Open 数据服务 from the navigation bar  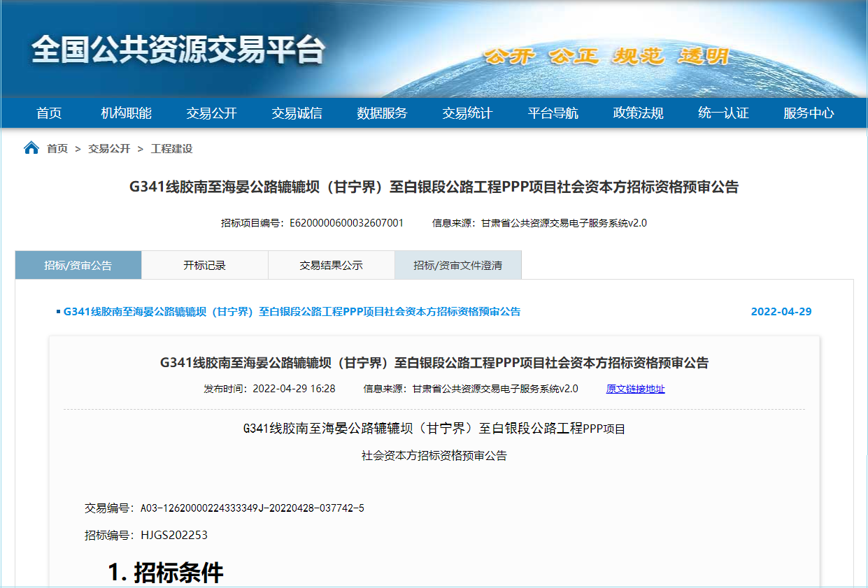382,113
